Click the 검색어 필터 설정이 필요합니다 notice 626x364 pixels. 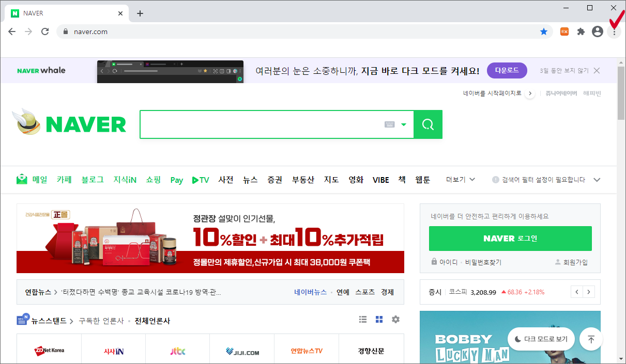click(x=539, y=180)
